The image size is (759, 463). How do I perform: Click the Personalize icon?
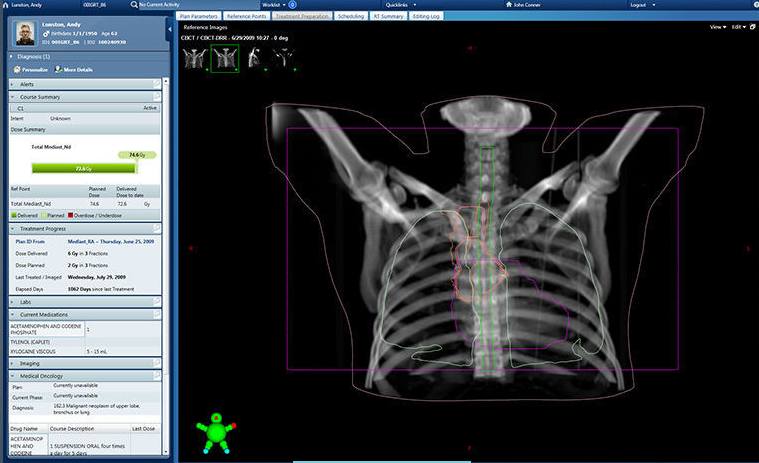click(x=17, y=70)
